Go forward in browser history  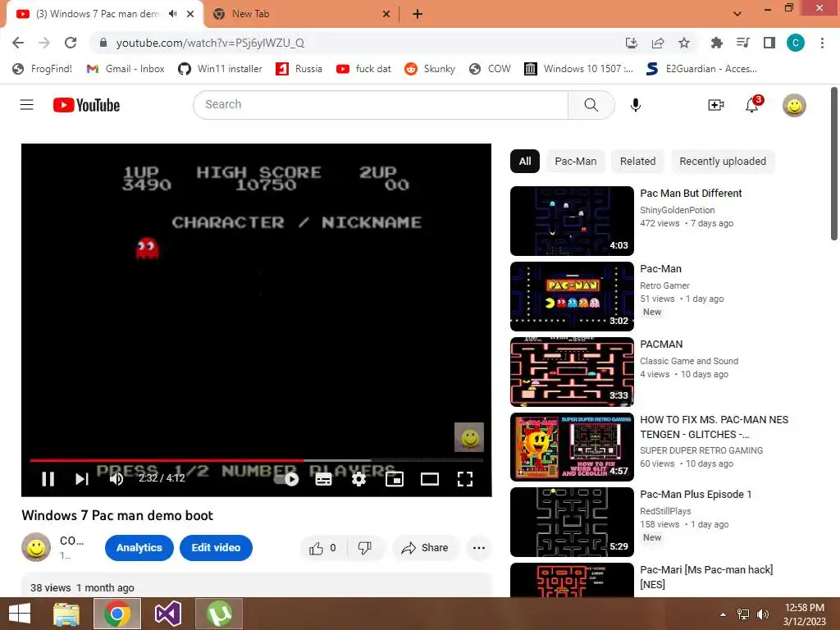click(x=44, y=43)
